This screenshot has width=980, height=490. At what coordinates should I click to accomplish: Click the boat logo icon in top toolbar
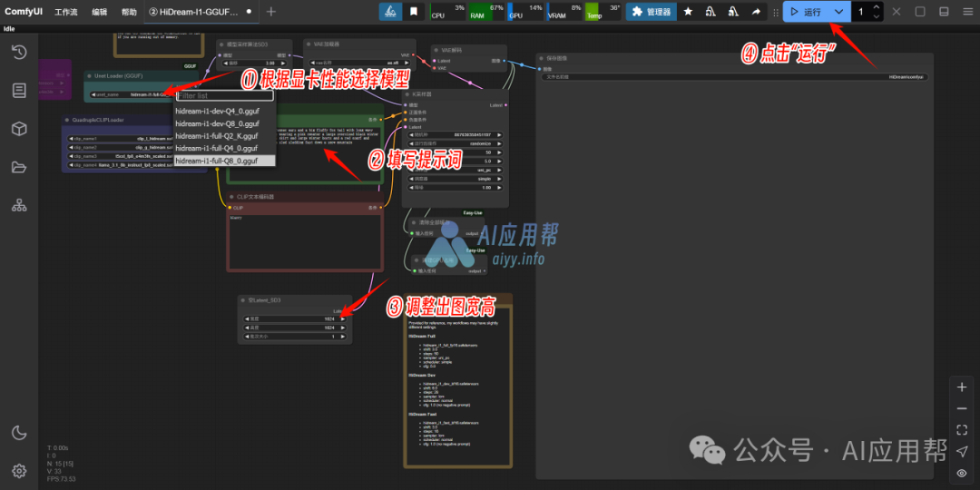pos(390,11)
